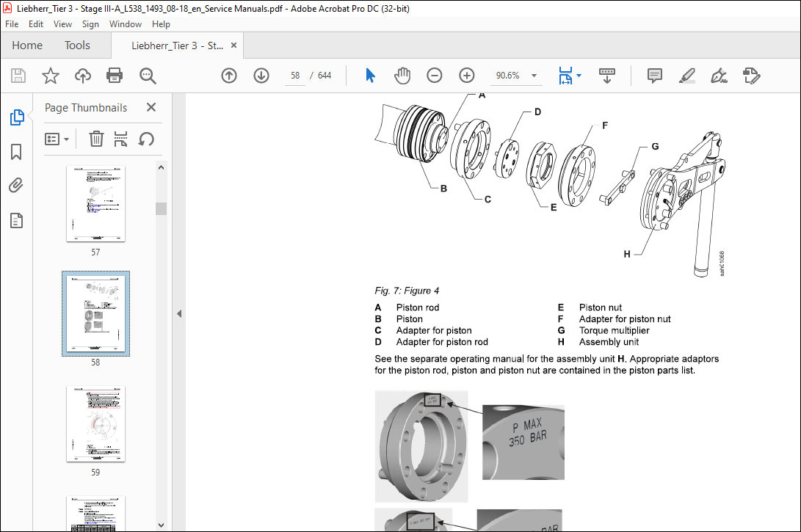Click the thumbnail panel scrollbar handle

pos(161,208)
